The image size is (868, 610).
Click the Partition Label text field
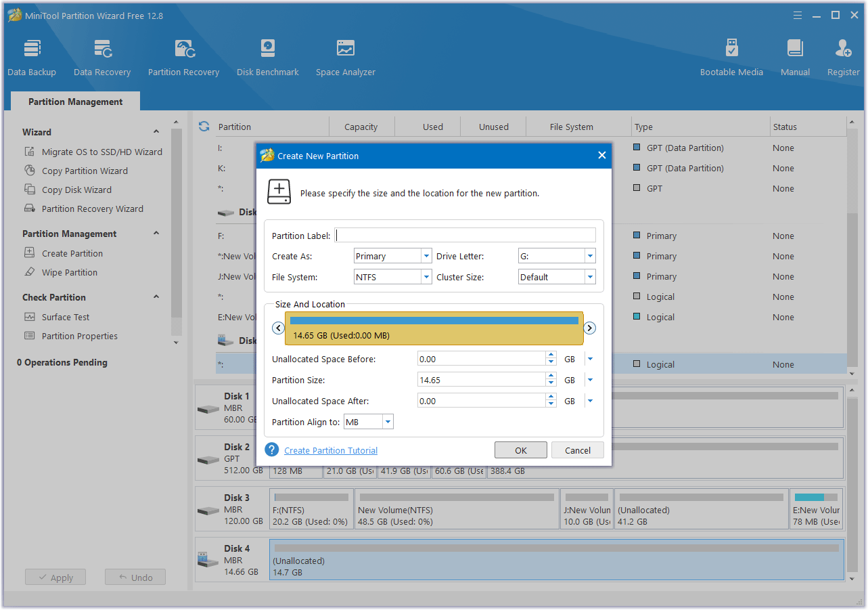[465, 235]
